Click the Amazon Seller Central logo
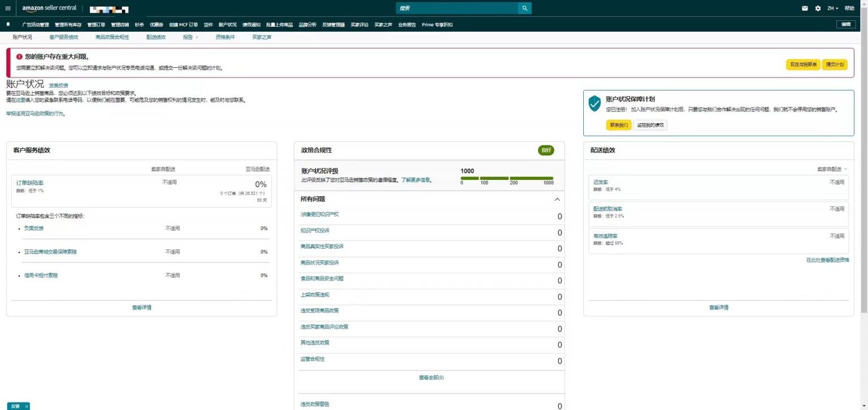 (x=49, y=8)
